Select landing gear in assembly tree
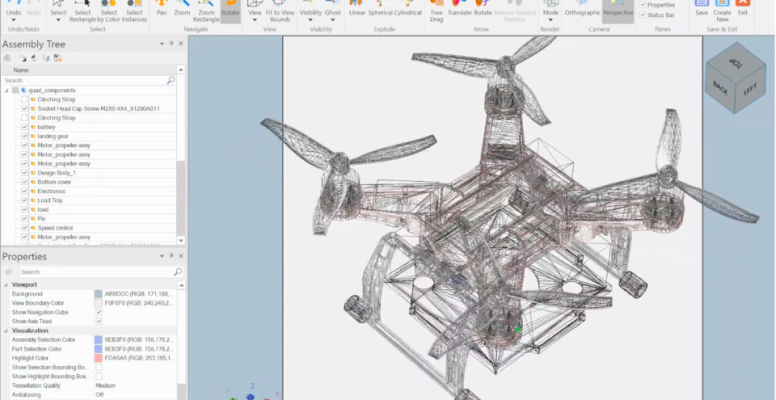The image size is (776, 400). coord(54,136)
